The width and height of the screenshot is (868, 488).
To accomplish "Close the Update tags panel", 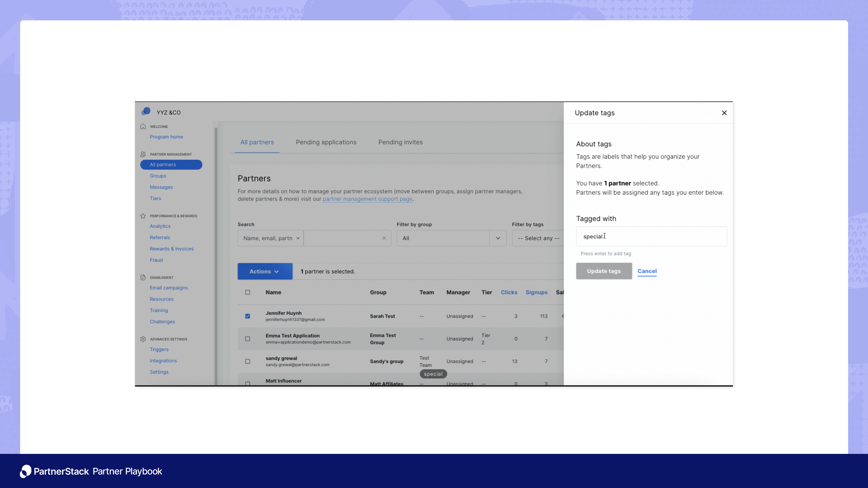I will pyautogui.click(x=724, y=113).
